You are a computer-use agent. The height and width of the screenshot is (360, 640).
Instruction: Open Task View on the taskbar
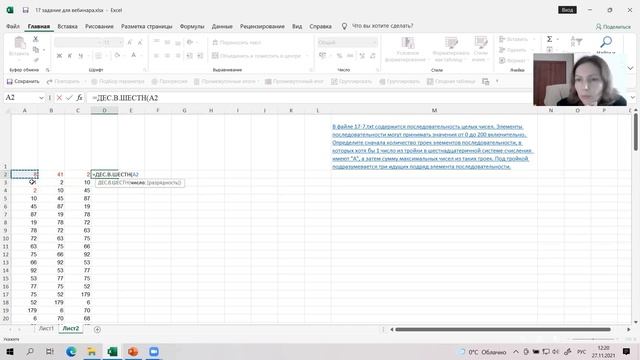[x=50, y=351]
